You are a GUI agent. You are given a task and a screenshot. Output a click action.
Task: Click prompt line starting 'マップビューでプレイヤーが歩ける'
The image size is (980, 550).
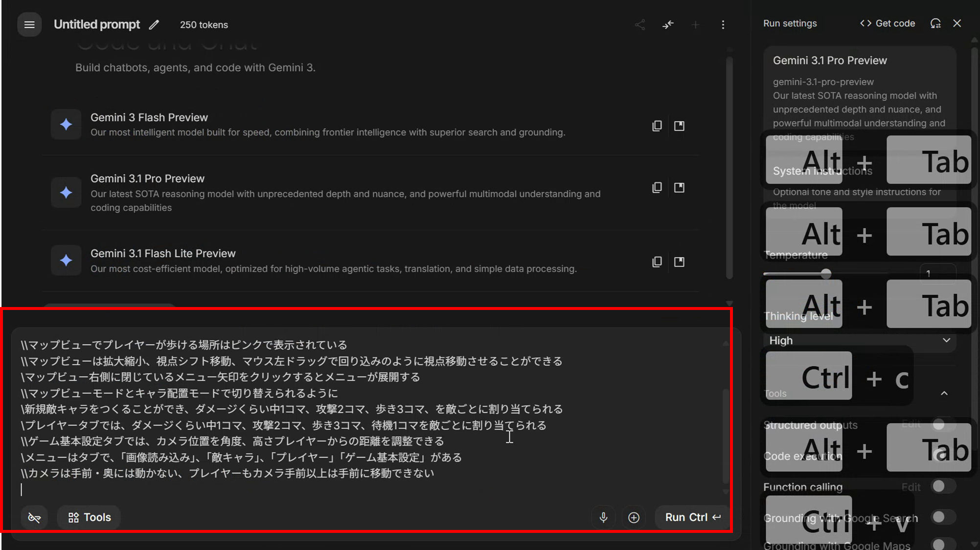[x=184, y=345]
